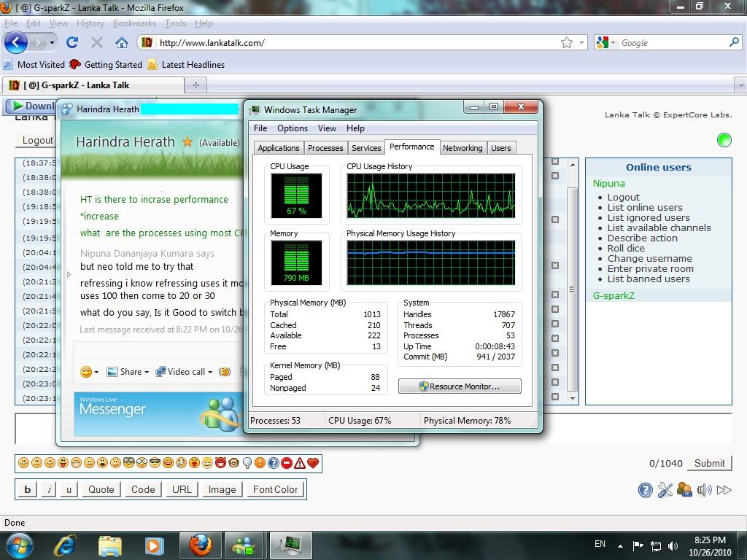
Task: Click the sound speaker icon in chat
Action: point(704,490)
